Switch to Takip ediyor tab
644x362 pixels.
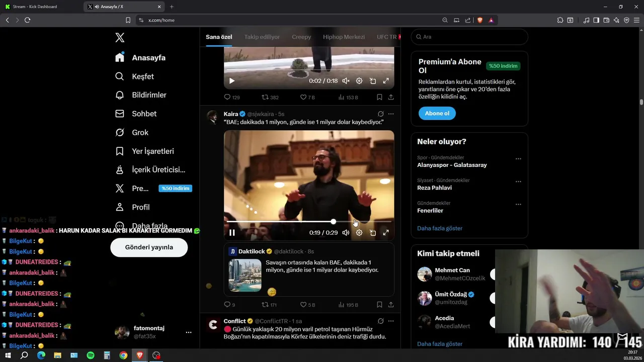(x=262, y=37)
